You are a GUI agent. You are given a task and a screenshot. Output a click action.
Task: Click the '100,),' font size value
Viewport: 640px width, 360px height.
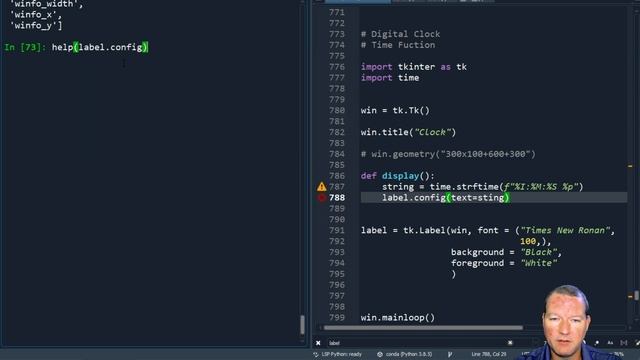click(x=536, y=242)
